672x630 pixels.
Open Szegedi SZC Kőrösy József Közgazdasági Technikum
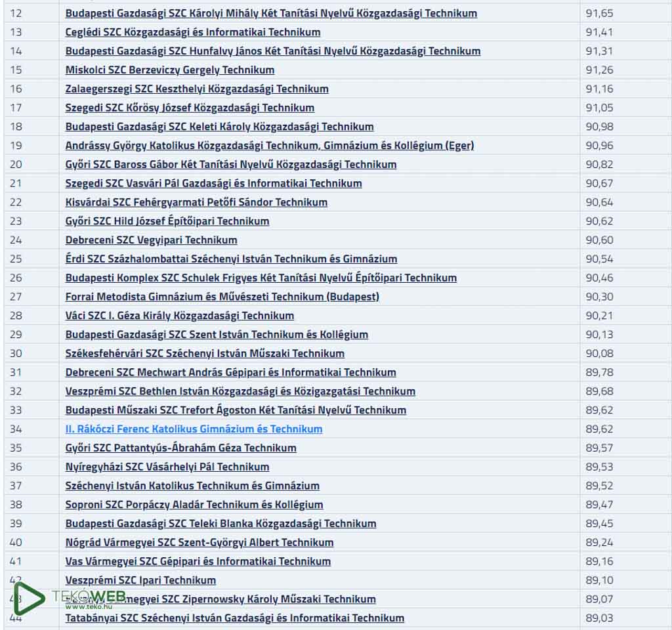(x=190, y=108)
